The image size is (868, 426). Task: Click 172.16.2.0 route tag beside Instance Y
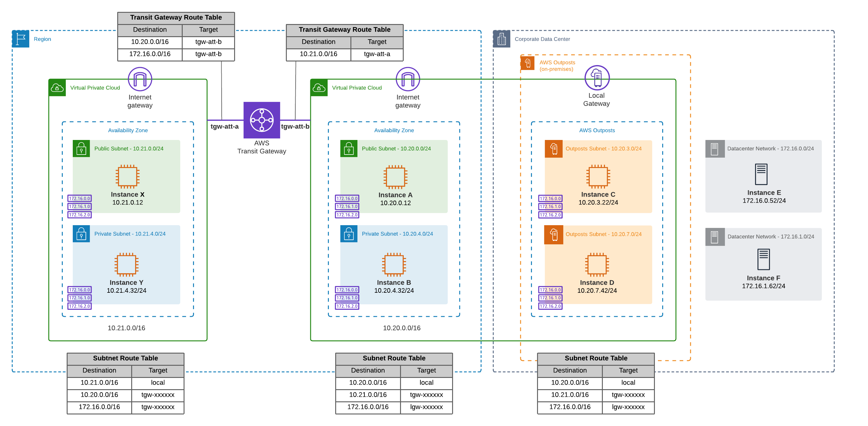79,306
